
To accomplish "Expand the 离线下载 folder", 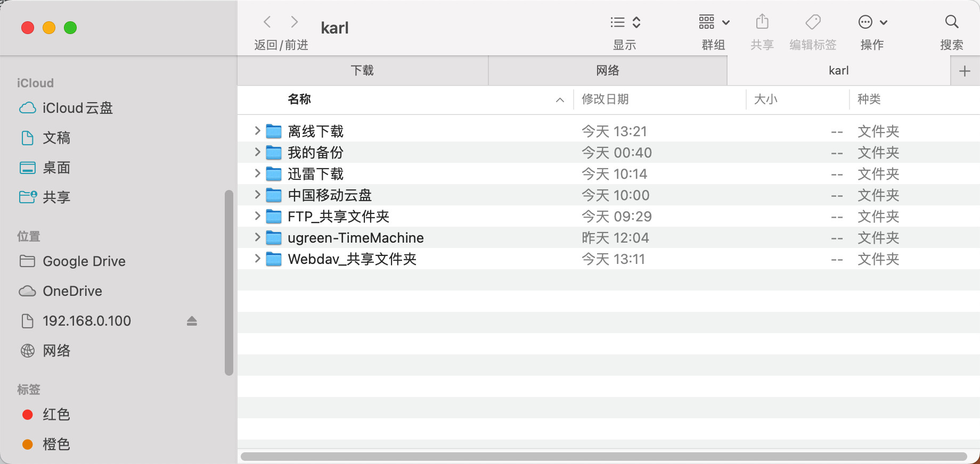I will [257, 131].
